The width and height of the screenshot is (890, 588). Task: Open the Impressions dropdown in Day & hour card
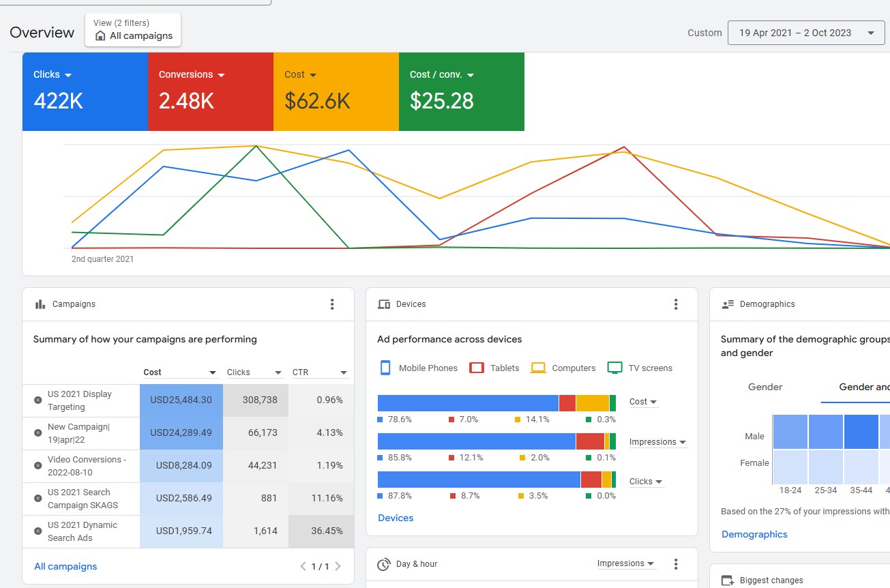[x=625, y=563]
